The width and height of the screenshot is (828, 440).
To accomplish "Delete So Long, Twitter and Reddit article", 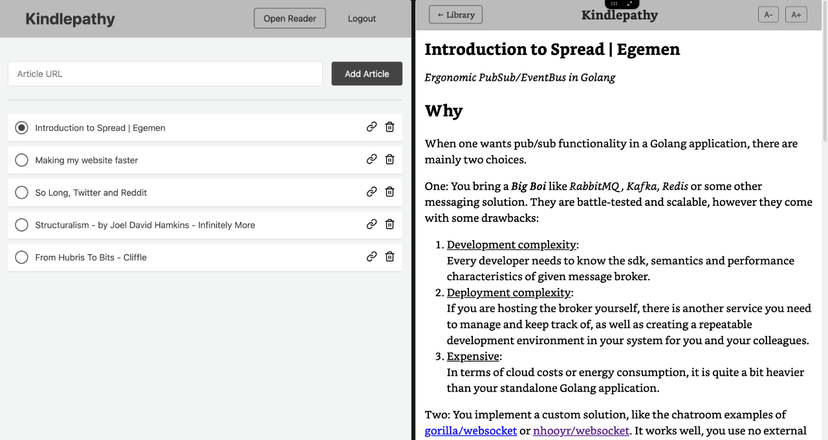I will (x=390, y=192).
